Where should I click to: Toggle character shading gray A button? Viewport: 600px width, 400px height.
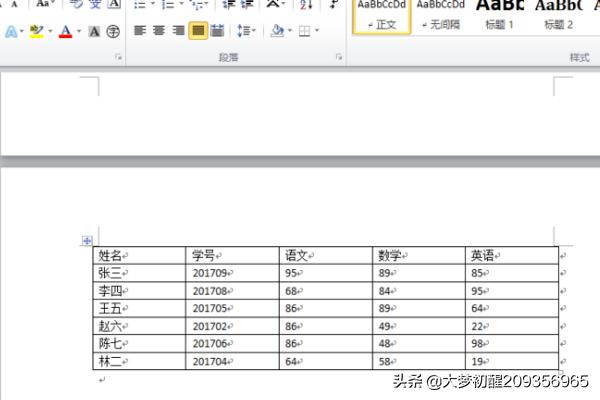(94, 31)
